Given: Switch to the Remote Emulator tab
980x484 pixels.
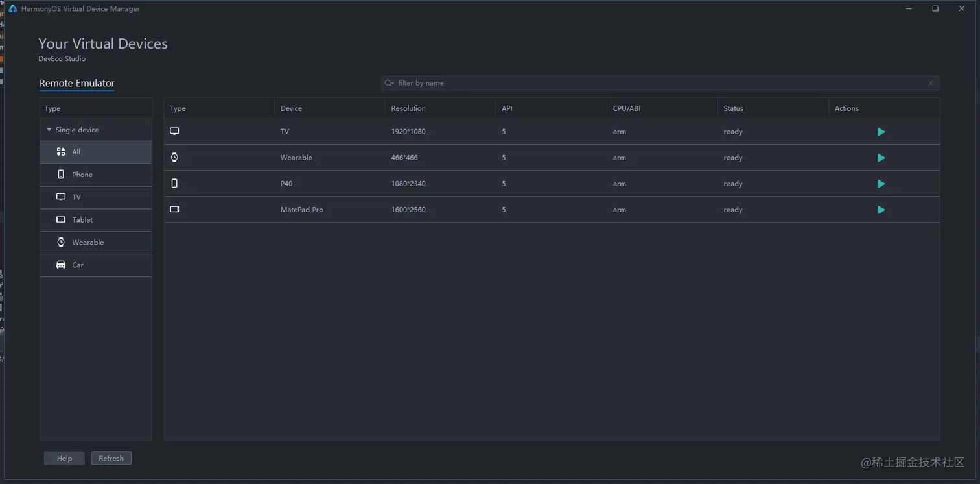Looking at the screenshot, I should (x=77, y=83).
